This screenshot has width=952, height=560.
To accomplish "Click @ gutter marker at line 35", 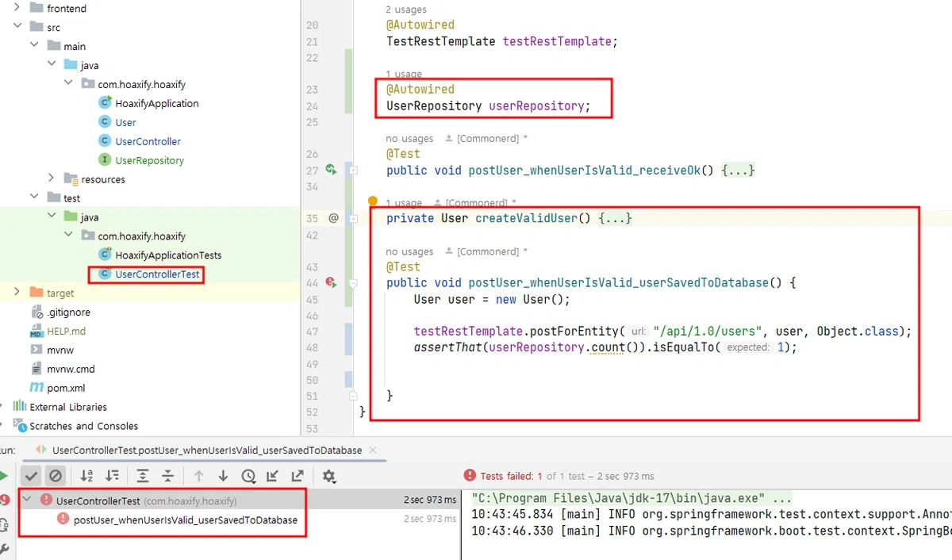I will [333, 217].
